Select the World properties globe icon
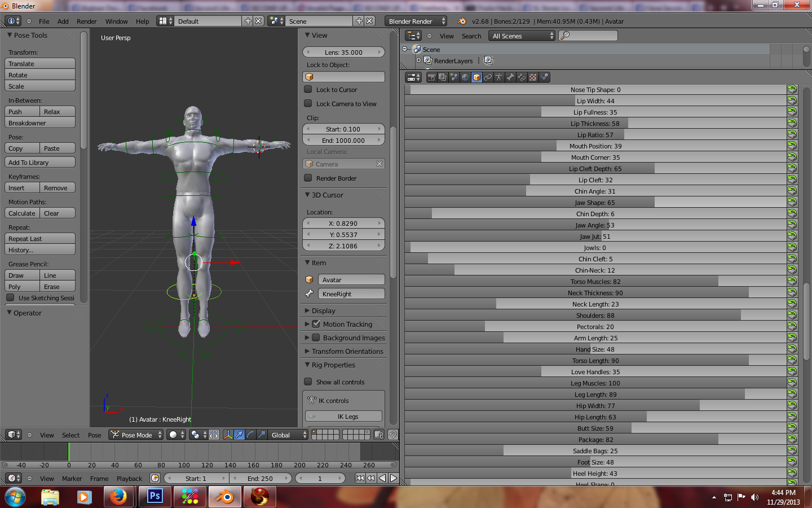 [465, 77]
